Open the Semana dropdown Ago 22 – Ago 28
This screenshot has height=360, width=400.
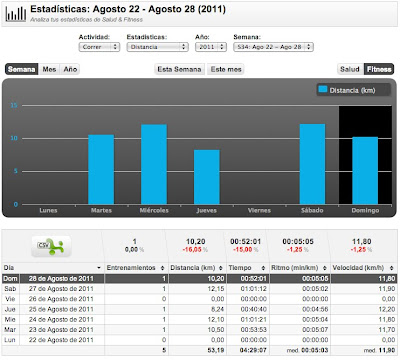click(273, 47)
